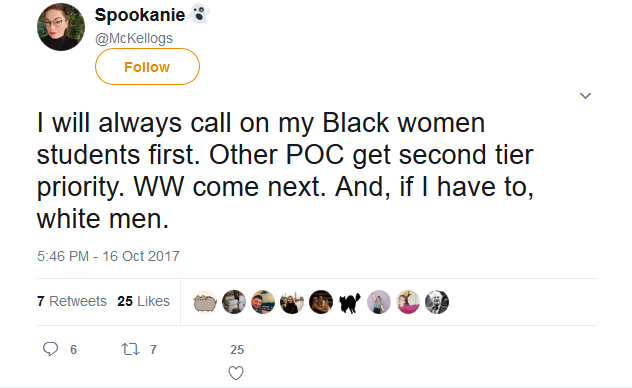Open the tweet options chevron menu
Viewport: 632px width, 388px height.
pyautogui.click(x=585, y=95)
